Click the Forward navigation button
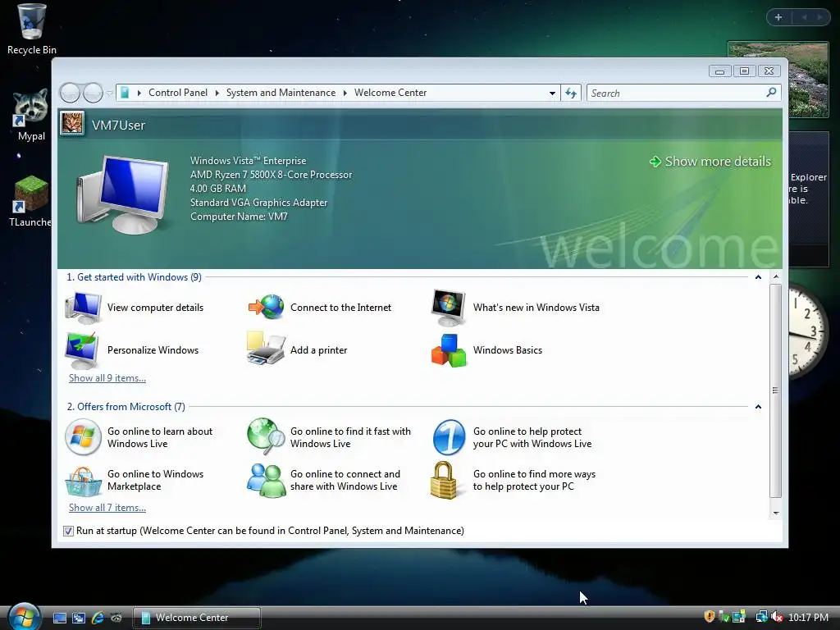The width and height of the screenshot is (840, 630). [93, 94]
